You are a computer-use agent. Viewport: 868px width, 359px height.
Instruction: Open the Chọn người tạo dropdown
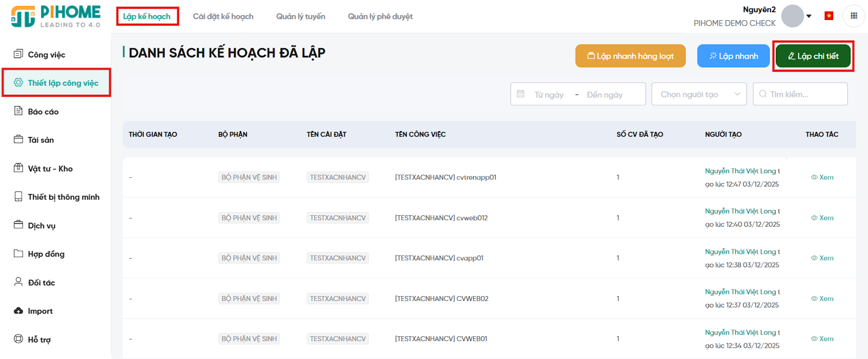[699, 94]
